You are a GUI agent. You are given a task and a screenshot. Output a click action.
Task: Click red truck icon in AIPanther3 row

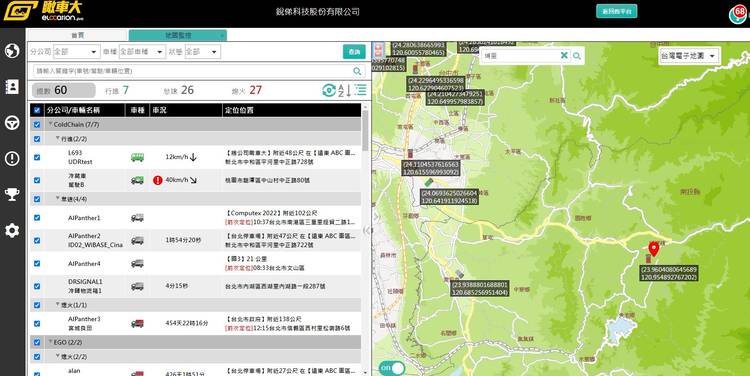tap(137, 324)
